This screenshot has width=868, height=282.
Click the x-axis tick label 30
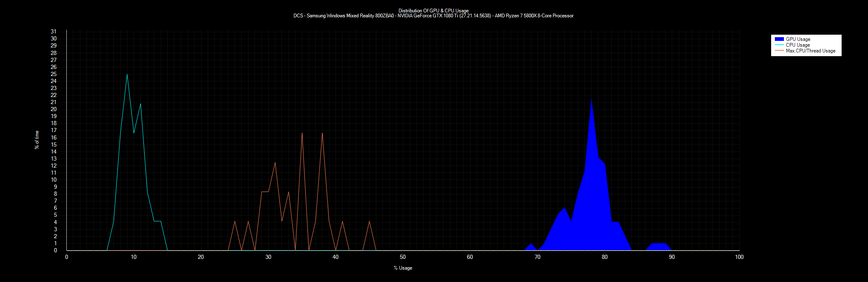[x=268, y=257]
